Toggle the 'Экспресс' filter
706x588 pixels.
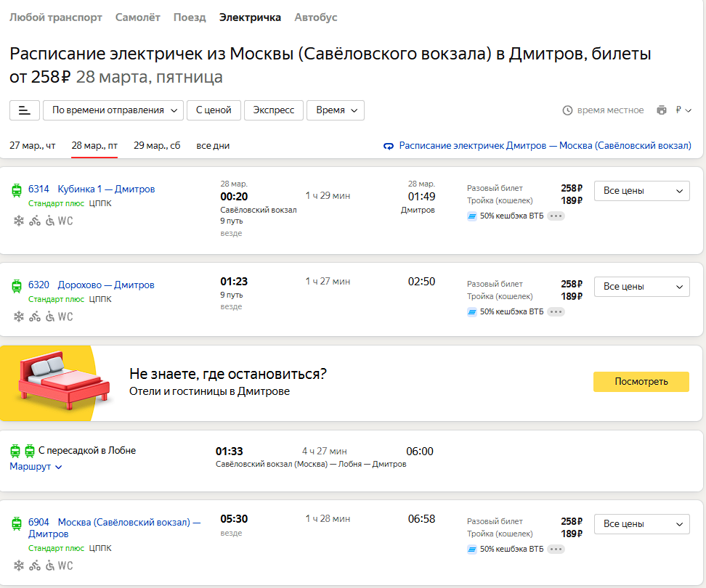[x=274, y=110]
